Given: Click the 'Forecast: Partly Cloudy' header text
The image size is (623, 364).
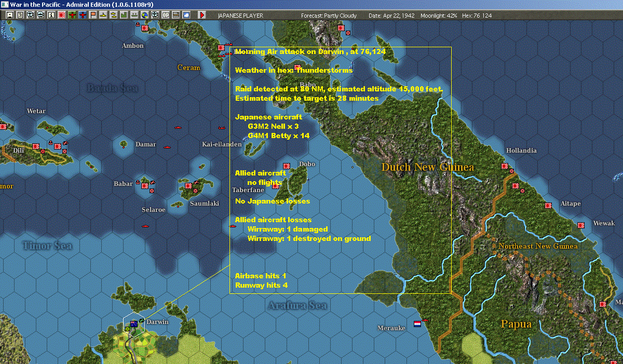Looking at the screenshot, I should (329, 16).
